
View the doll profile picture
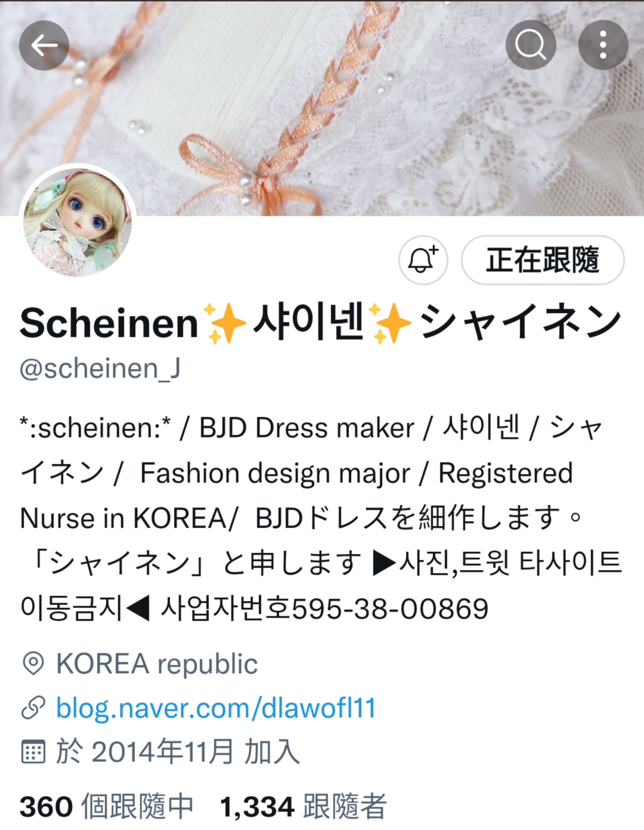click(78, 223)
